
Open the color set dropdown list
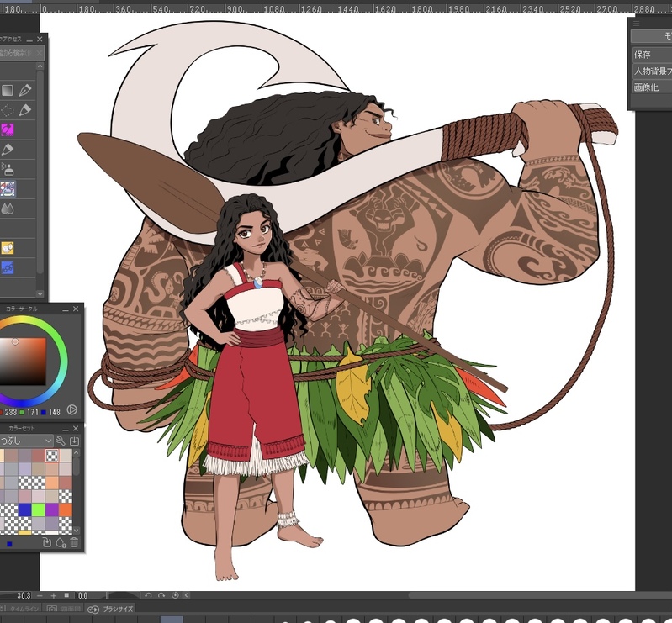click(x=26, y=441)
